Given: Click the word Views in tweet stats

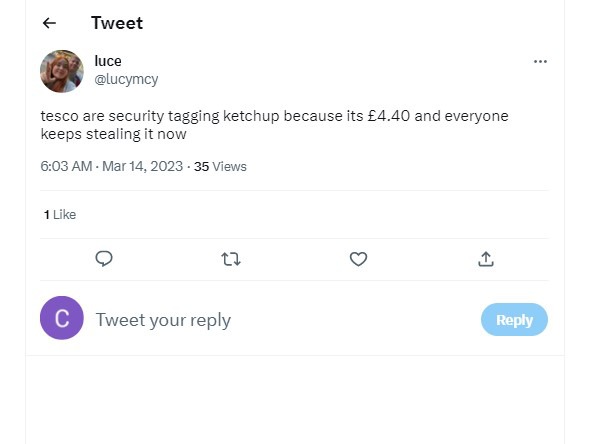Looking at the screenshot, I should click(x=229, y=166).
